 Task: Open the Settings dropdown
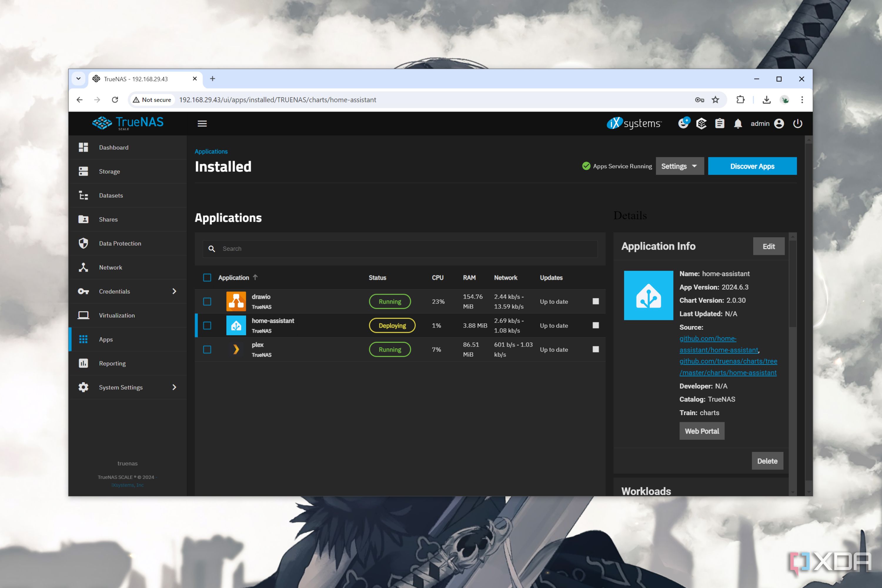point(679,166)
